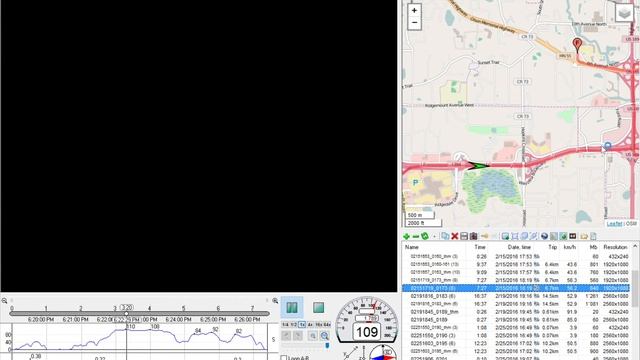Click the blue circle marker on map

coord(607,146)
